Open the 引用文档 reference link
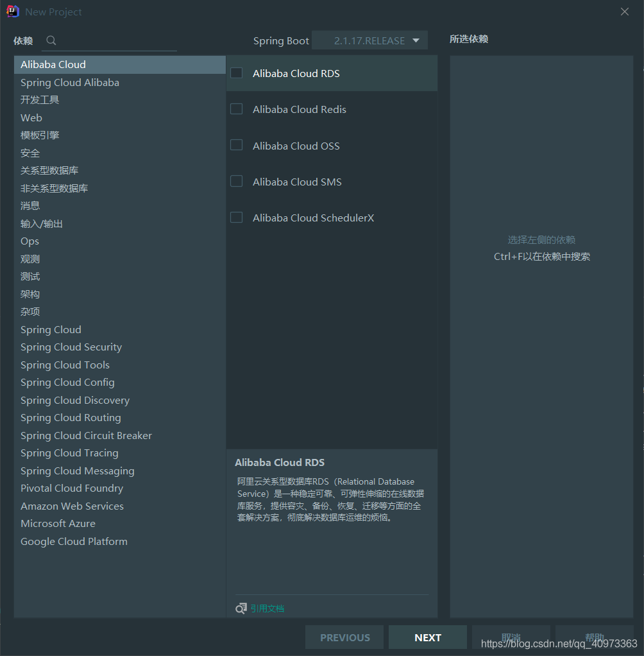This screenshot has width=644, height=656. click(x=266, y=608)
